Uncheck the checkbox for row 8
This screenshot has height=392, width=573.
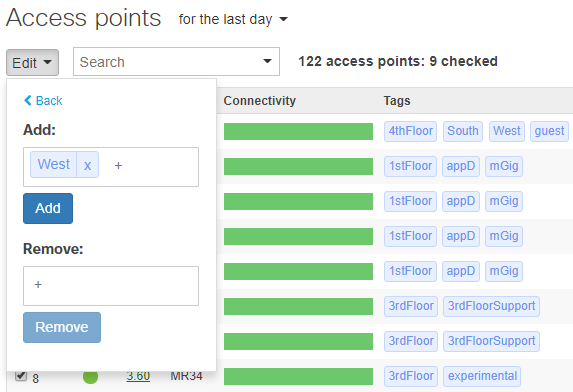(x=21, y=375)
